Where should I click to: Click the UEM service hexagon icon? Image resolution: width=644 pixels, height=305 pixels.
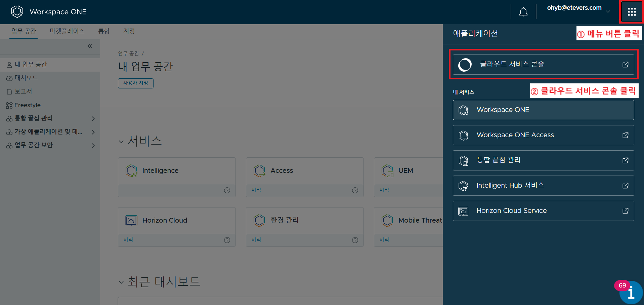[x=387, y=170]
